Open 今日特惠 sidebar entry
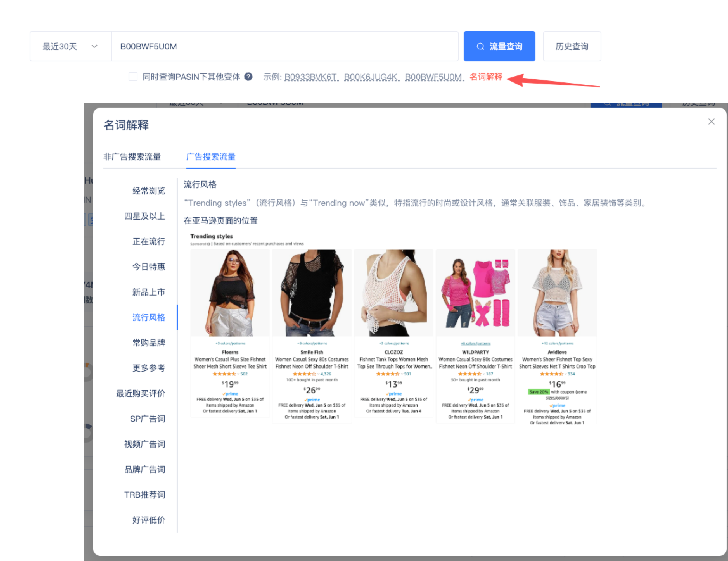728x561 pixels. pyautogui.click(x=149, y=267)
